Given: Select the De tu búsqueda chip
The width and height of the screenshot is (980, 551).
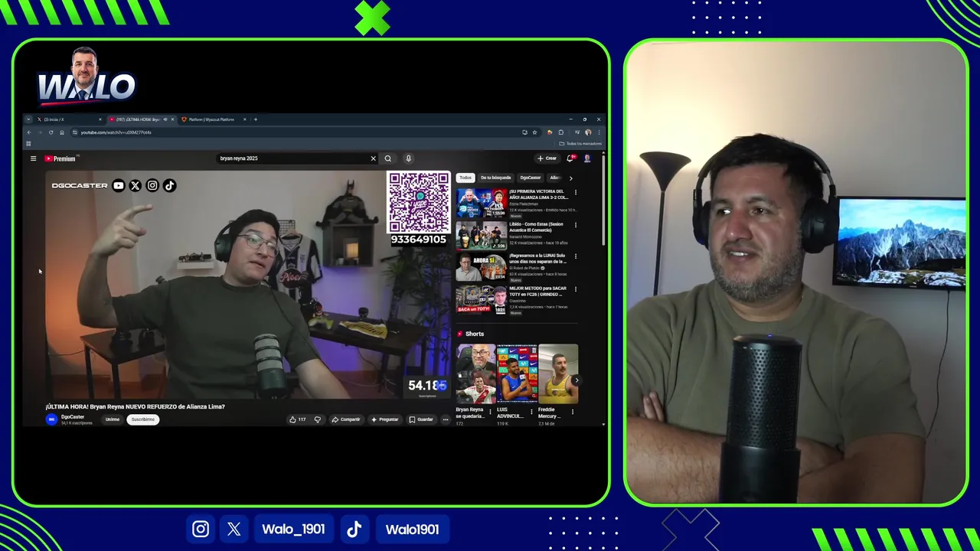Looking at the screenshot, I should coord(495,178).
